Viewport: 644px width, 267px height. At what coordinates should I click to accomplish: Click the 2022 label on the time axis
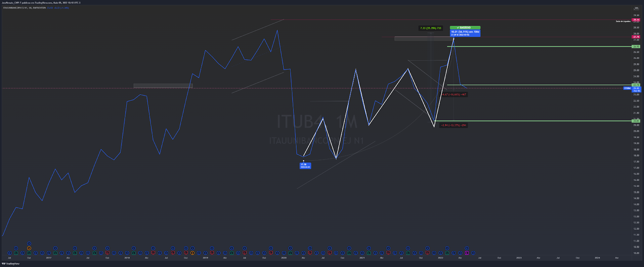[440, 258]
